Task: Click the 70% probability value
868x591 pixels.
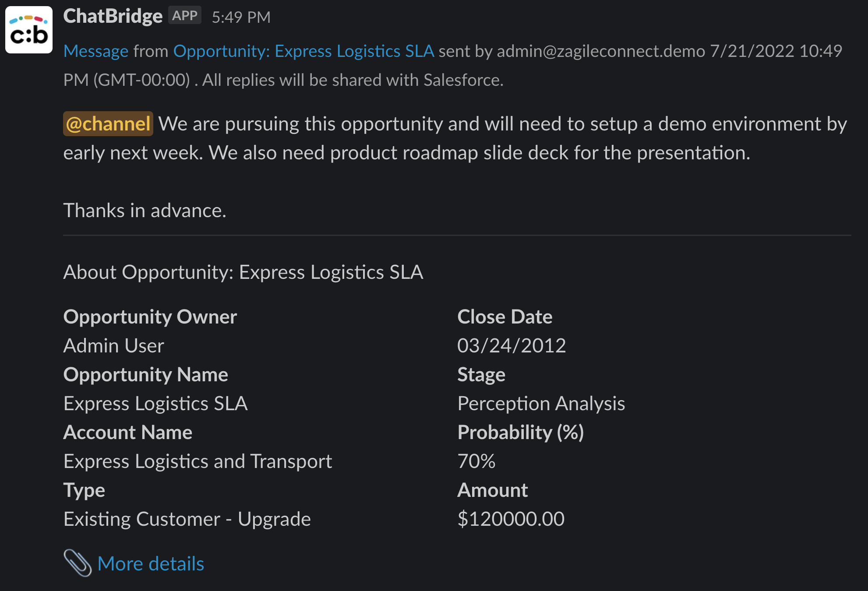Action: [x=476, y=461]
